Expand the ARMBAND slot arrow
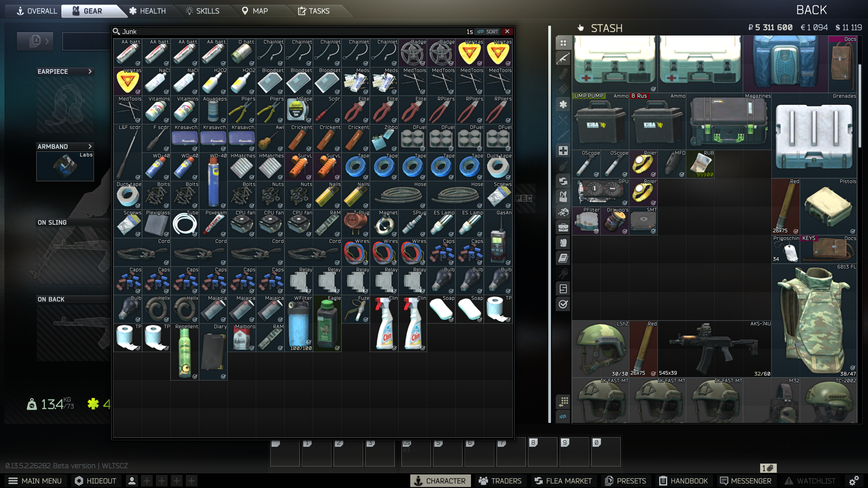The height and width of the screenshot is (488, 868). (90, 146)
